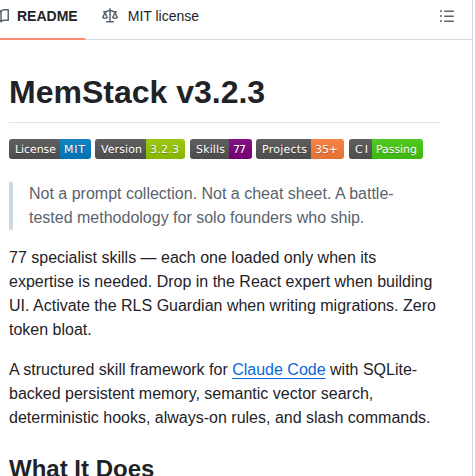Open the outline table of contents icon

pos(447,16)
